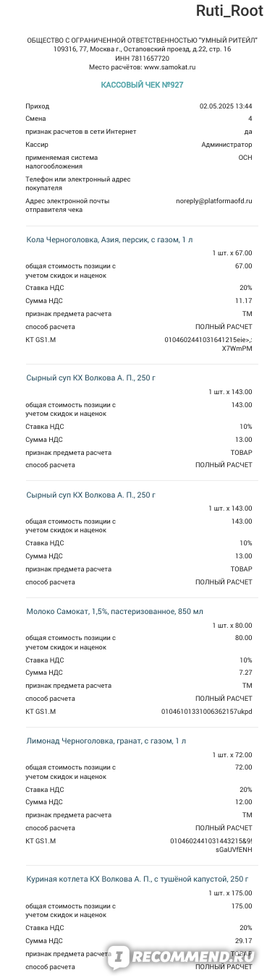The height and width of the screenshot is (980, 267).
Task: Click the Кассир Администратор value
Action: (226, 145)
